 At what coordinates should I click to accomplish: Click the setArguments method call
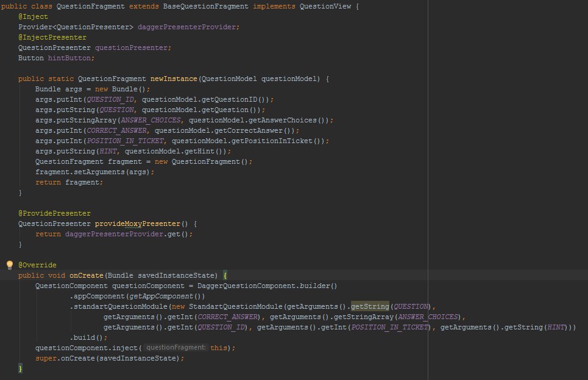point(99,172)
